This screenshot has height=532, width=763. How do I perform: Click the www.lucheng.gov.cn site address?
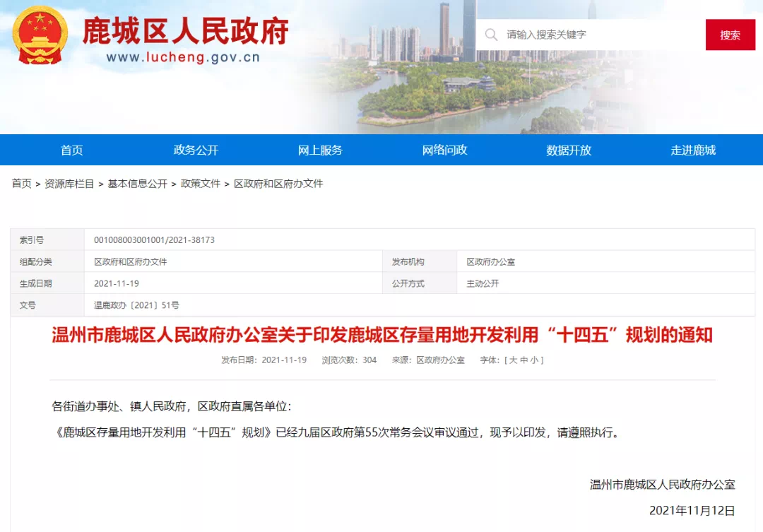point(183,57)
